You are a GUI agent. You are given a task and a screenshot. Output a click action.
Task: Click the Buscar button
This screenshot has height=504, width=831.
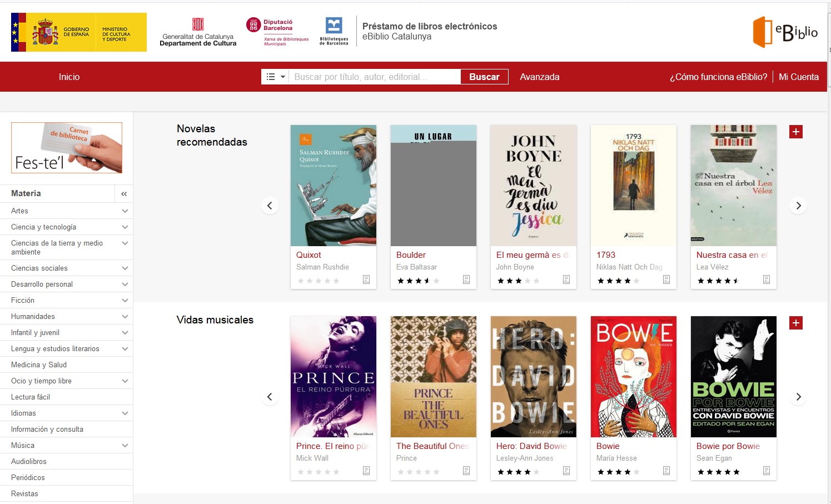click(x=484, y=77)
